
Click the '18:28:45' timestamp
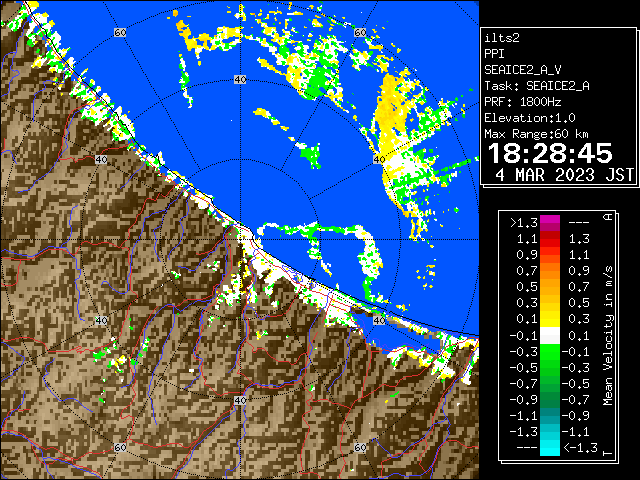550,153
